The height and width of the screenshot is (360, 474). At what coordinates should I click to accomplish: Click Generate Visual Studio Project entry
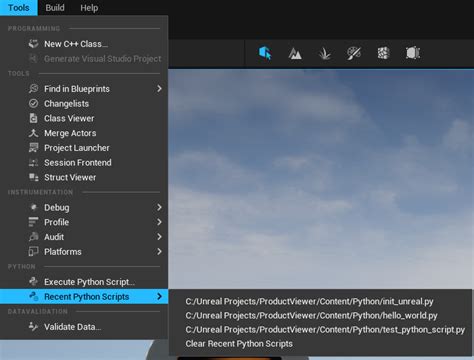84,59
